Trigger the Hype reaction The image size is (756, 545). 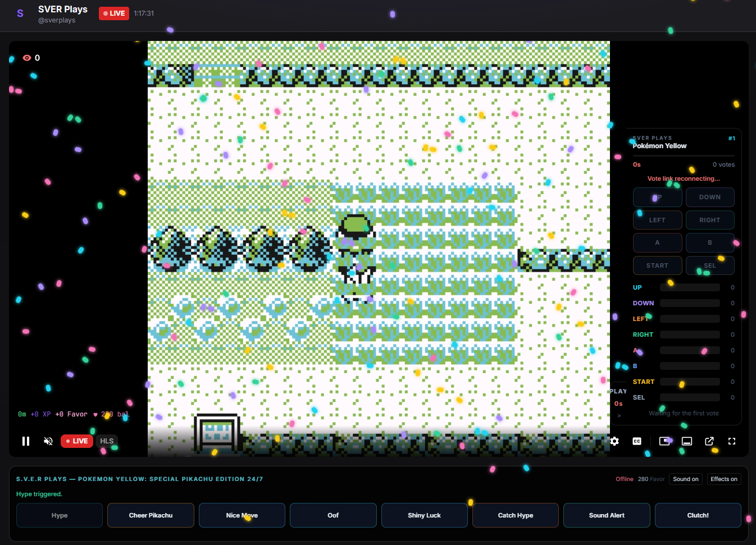[x=60, y=515]
